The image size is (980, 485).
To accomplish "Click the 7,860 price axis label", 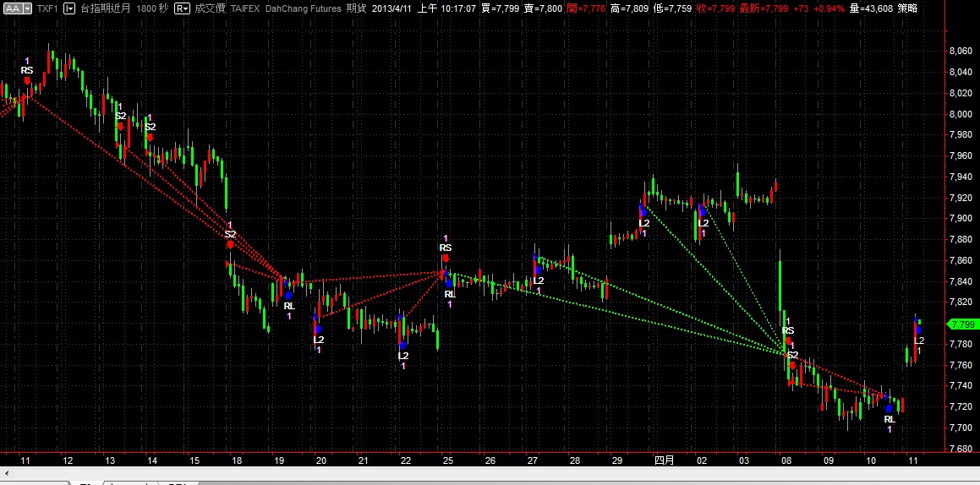I will click(x=961, y=260).
